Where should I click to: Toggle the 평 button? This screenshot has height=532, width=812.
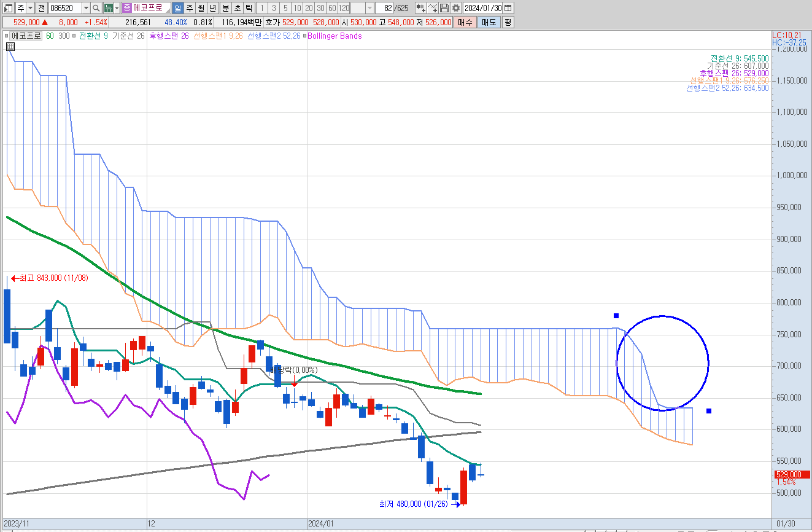508,22
